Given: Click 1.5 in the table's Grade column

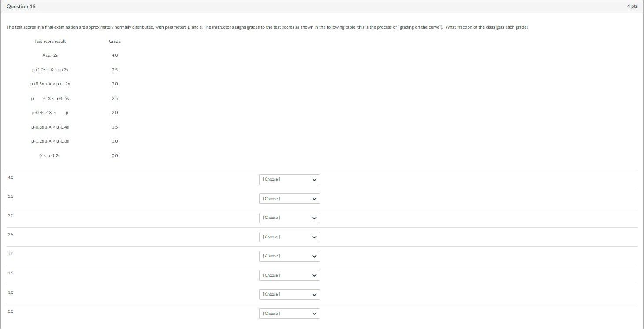Looking at the screenshot, I should [115, 127].
